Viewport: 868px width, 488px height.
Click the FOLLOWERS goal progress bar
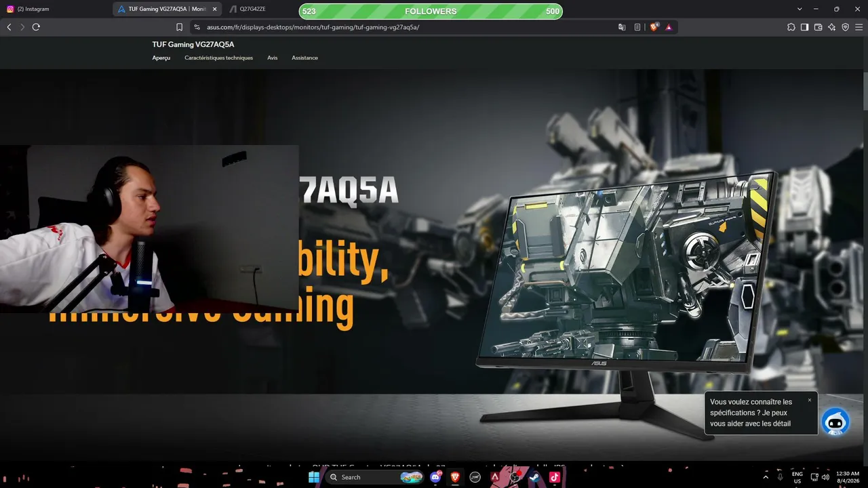[x=431, y=11]
